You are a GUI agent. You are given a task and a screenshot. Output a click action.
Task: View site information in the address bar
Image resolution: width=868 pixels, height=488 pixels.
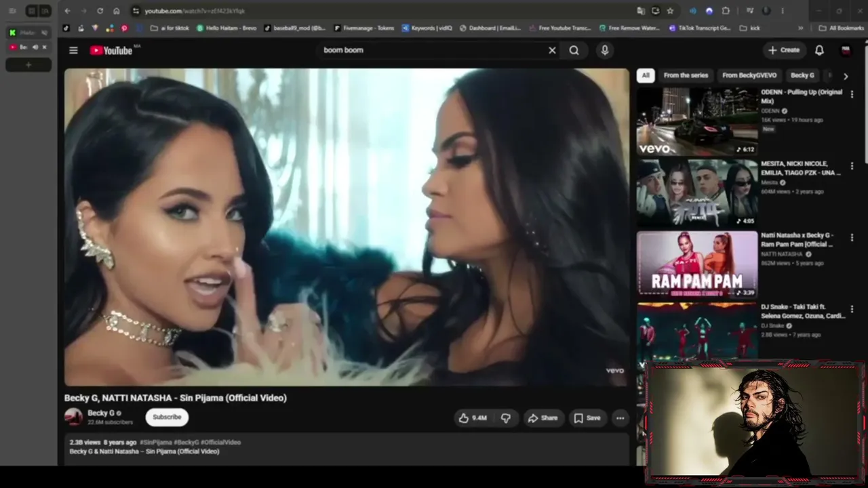point(136,11)
